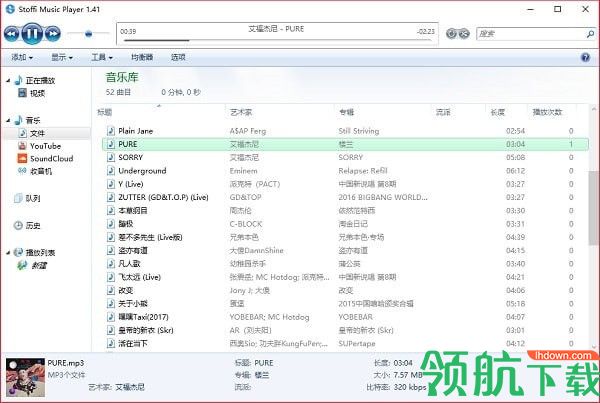Open 队列 queue in sidebar
The width and height of the screenshot is (600, 403).
[x=33, y=198]
